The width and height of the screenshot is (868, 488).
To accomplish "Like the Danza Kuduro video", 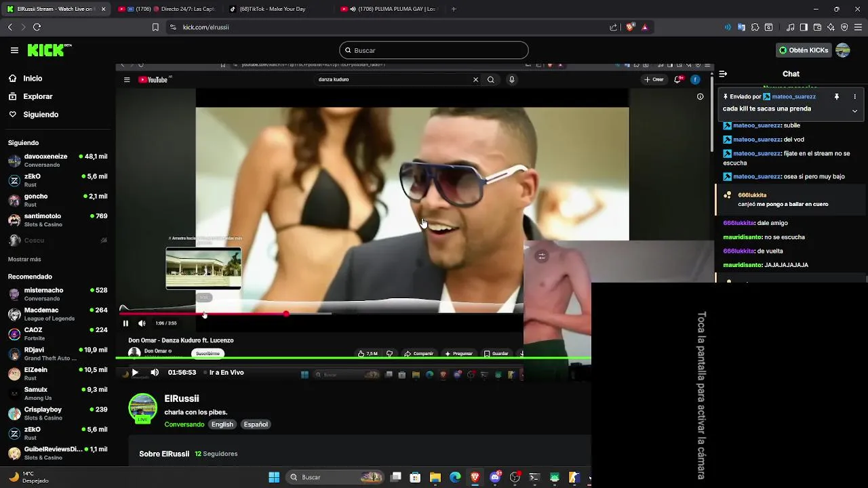I will pos(368,353).
